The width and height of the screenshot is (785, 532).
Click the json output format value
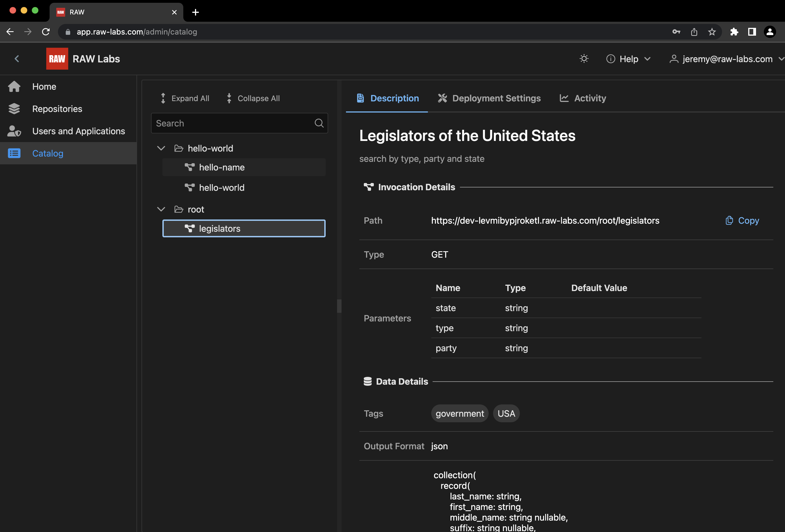440,446
